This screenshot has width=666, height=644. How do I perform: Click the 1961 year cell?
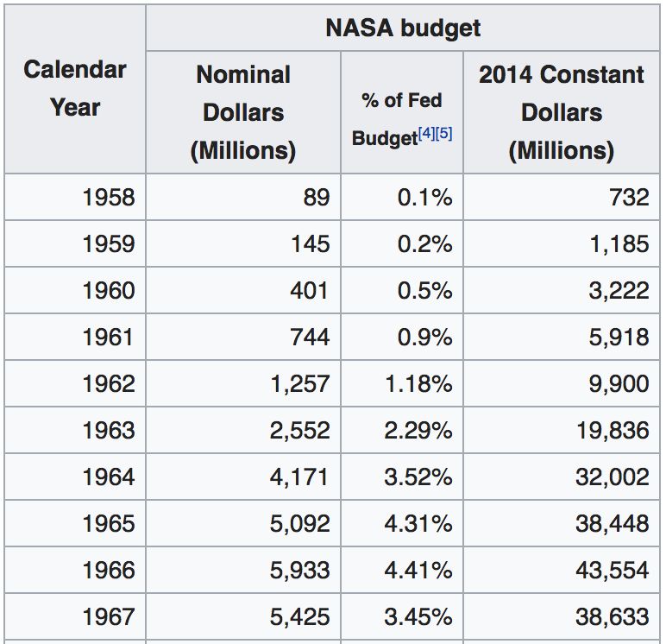pos(109,337)
